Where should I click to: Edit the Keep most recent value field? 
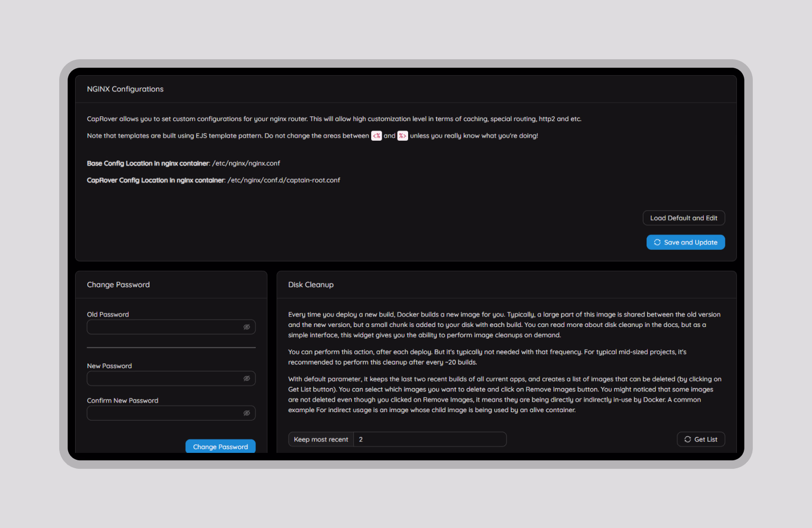click(x=430, y=439)
